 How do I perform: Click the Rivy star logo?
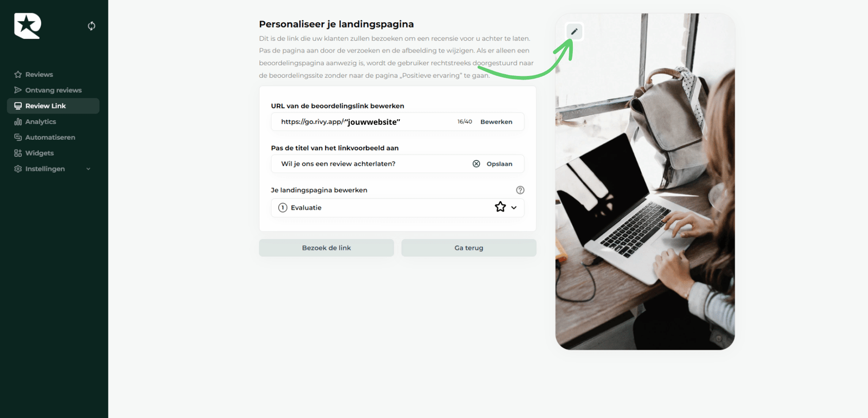(x=28, y=26)
